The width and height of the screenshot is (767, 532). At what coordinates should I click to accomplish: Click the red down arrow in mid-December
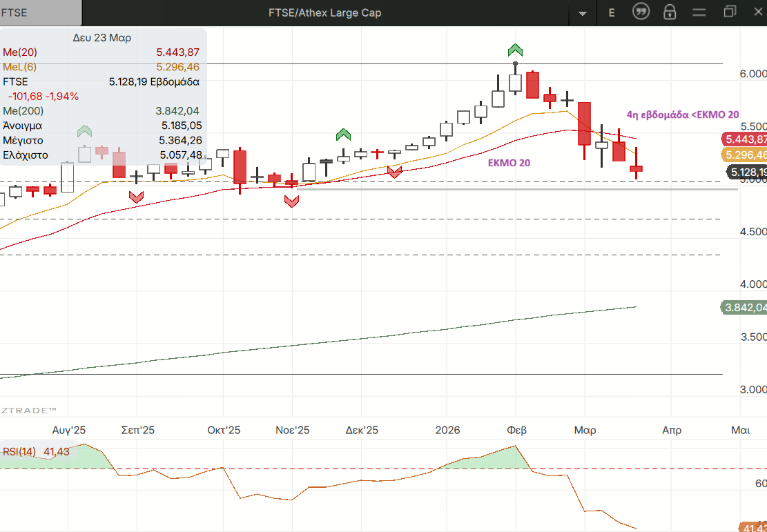395,172
